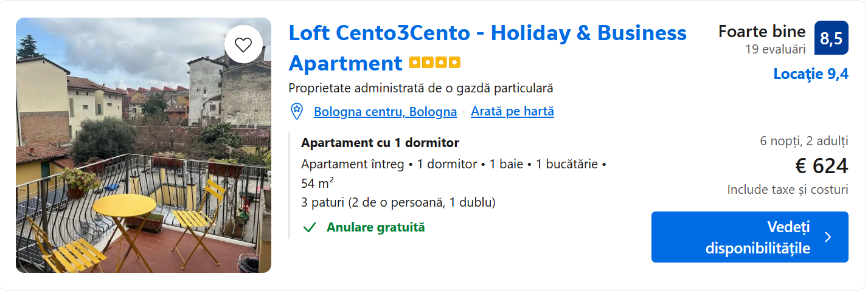Viewport: 868px width, 299px height.
Task: Click the chevron arrow on the availability button
Action: [x=828, y=237]
